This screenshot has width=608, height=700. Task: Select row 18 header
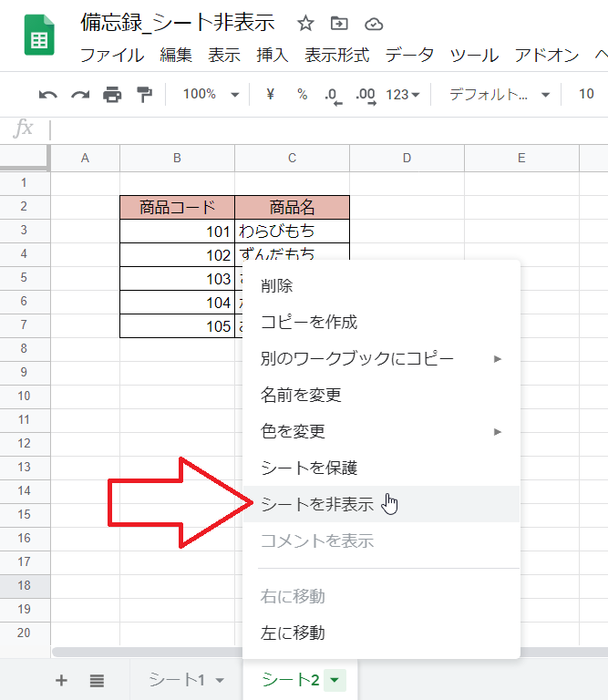point(25,586)
